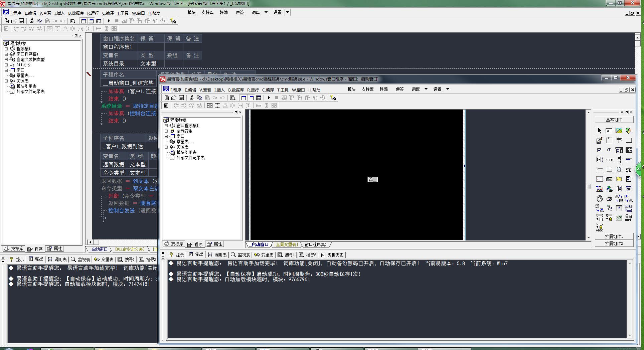The image size is (644, 350).
Task: Click 静编 button in server window toolbar
Action: click(x=383, y=89)
